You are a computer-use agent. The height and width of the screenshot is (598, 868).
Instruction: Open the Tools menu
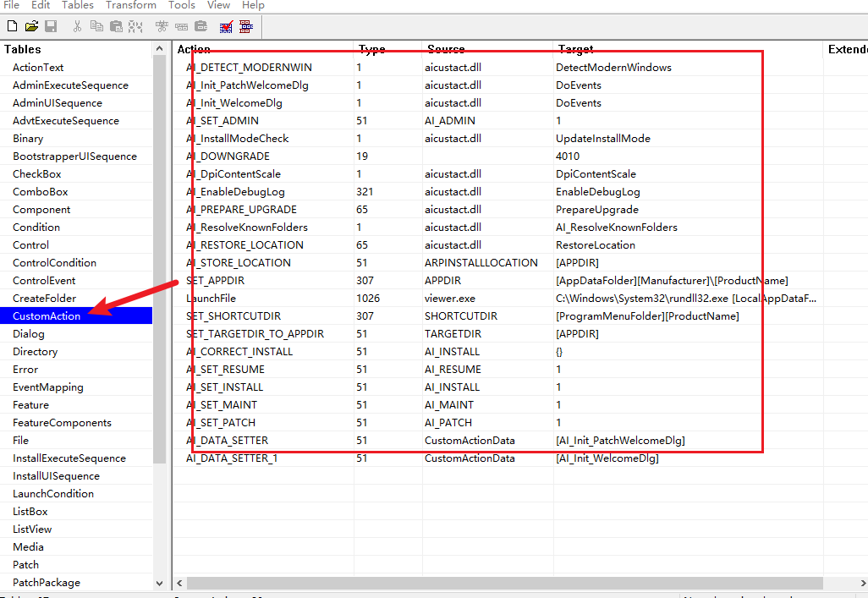coord(182,5)
